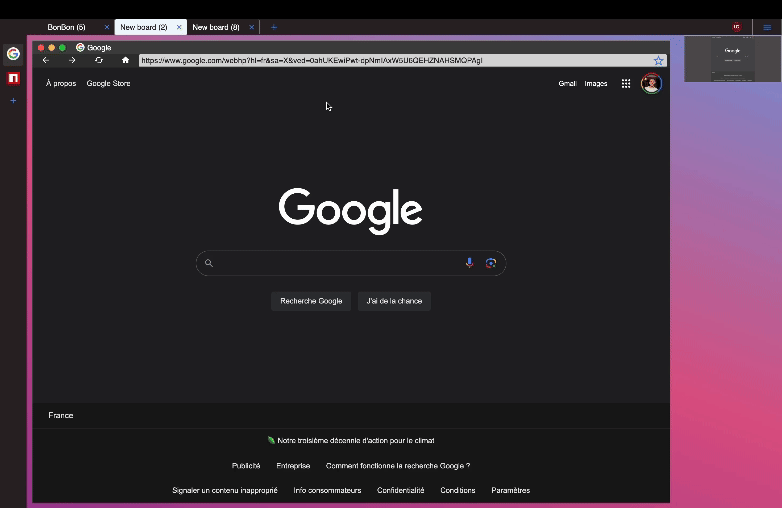The image size is (782, 508).
Task: Switch to New board (2) tab
Action: [x=144, y=27]
